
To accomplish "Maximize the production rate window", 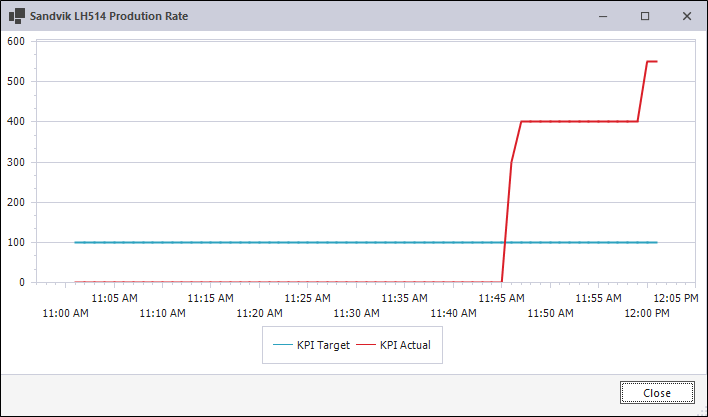I will click(x=645, y=16).
